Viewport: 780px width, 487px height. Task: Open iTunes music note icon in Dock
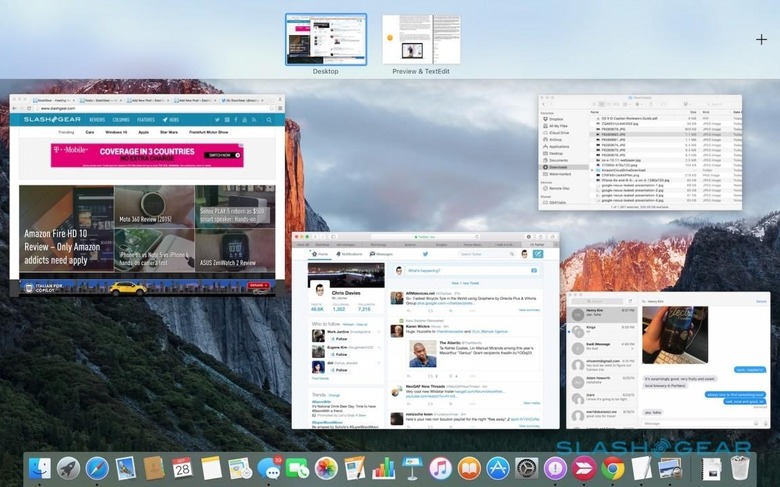(440, 468)
